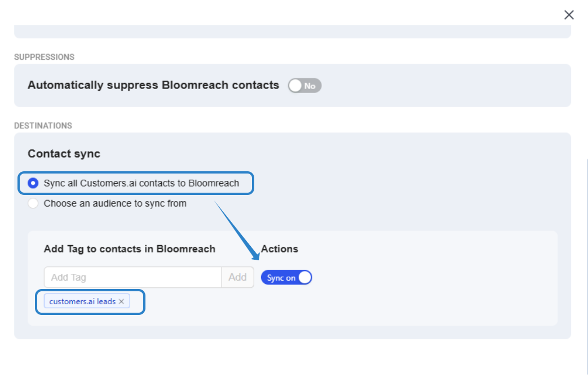Viewport: 588px width, 391px height.
Task: Click Choose an audience to sync from text
Action: coord(115,203)
